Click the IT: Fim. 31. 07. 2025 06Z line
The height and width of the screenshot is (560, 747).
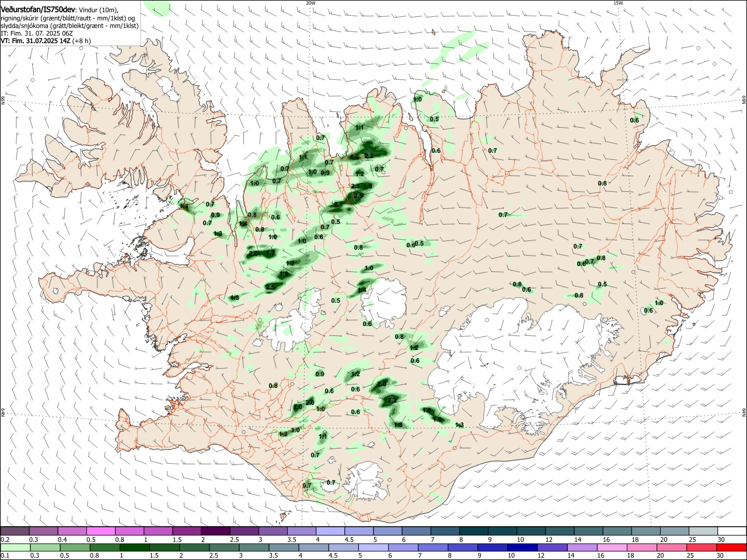coord(37,33)
